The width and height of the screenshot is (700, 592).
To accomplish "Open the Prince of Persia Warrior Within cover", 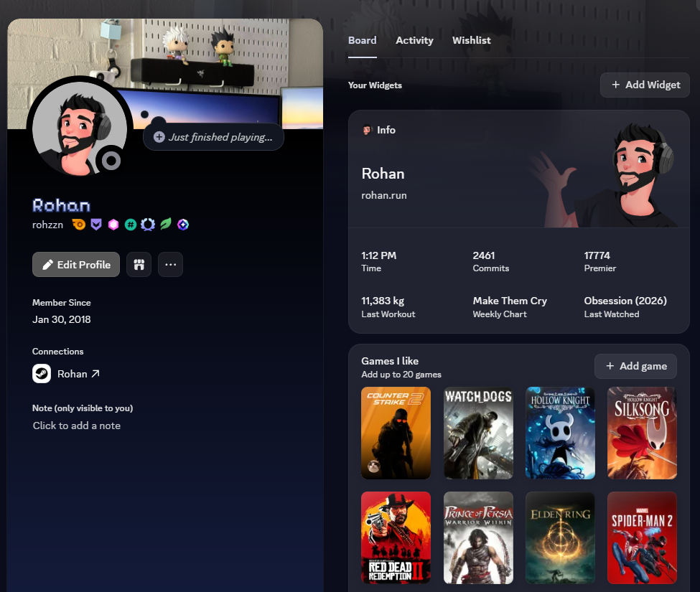I will point(478,538).
